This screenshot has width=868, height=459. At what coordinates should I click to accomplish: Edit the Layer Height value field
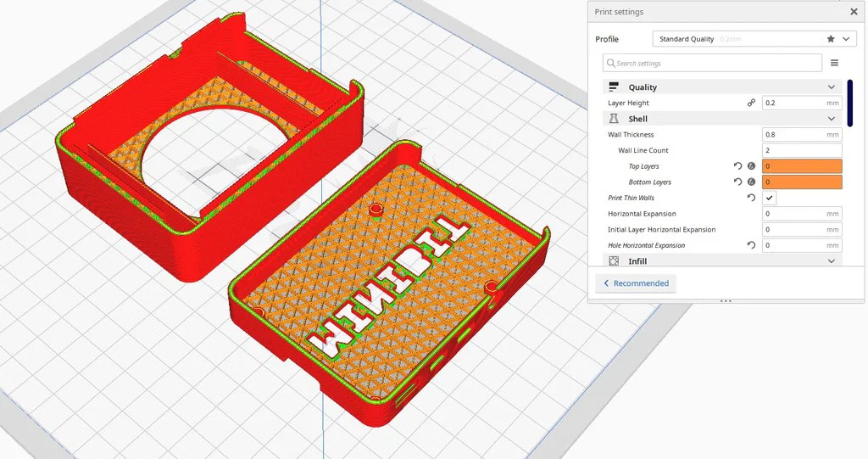coord(802,104)
